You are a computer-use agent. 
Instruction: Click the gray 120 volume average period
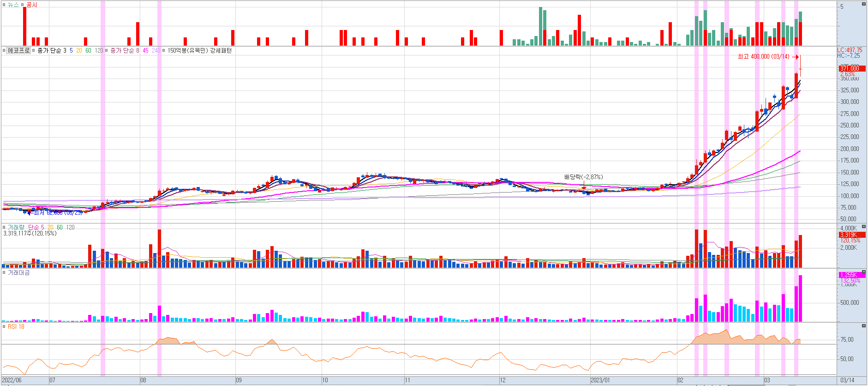coord(70,227)
